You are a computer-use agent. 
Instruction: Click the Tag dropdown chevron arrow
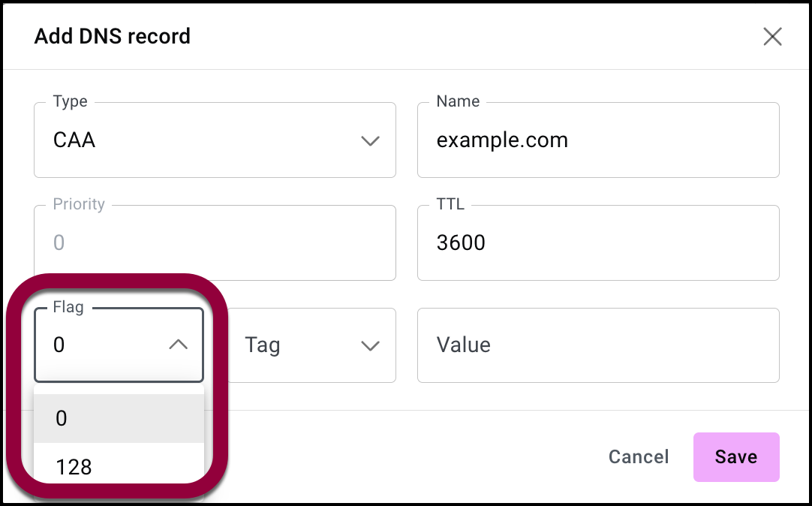(370, 346)
